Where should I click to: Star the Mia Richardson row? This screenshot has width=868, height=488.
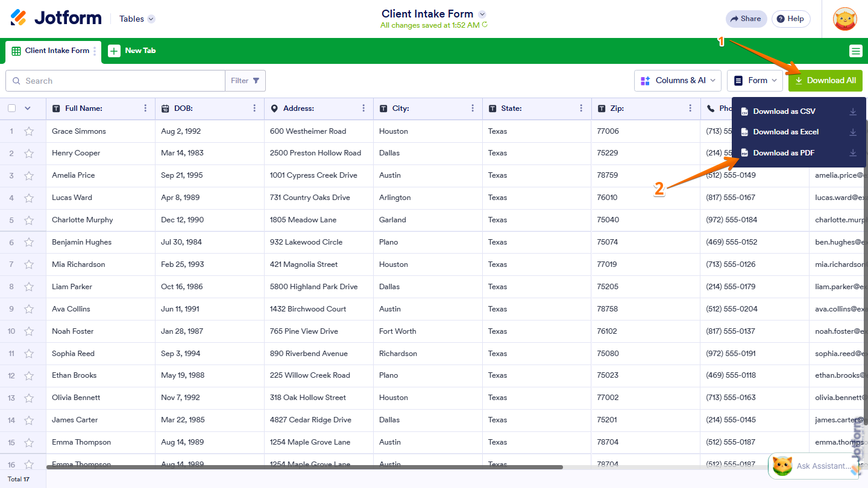29,265
